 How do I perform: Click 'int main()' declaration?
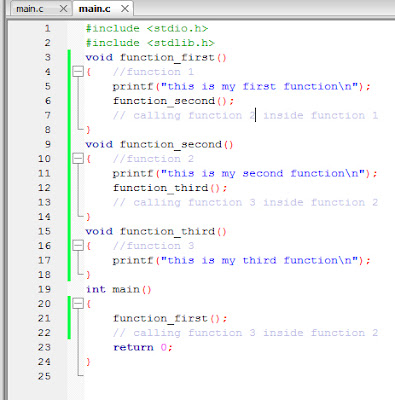(x=118, y=289)
